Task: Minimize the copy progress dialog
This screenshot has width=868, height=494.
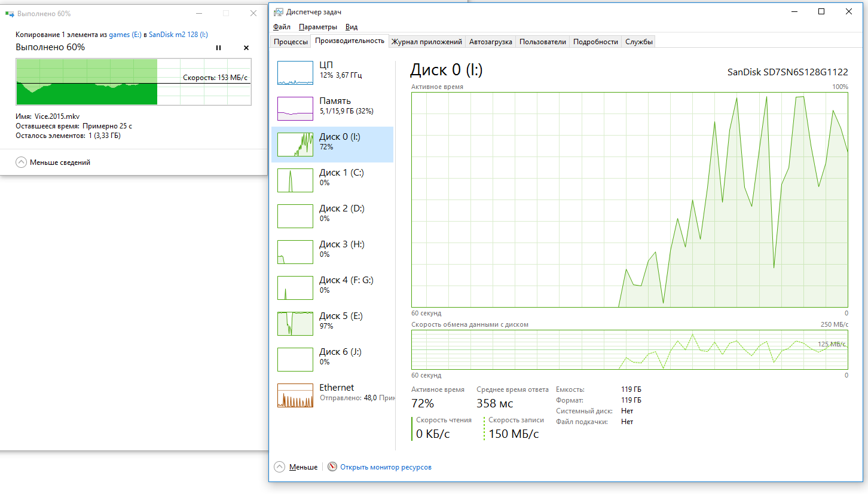Action: click(x=199, y=13)
